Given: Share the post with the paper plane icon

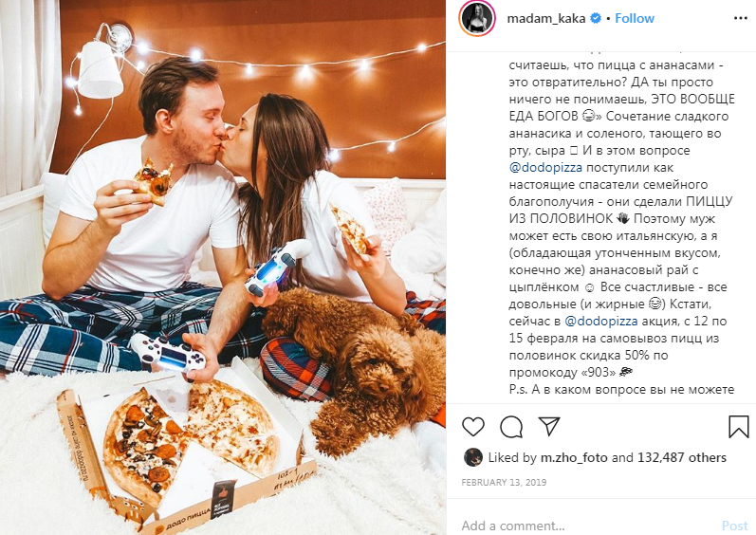Looking at the screenshot, I should pos(549,426).
